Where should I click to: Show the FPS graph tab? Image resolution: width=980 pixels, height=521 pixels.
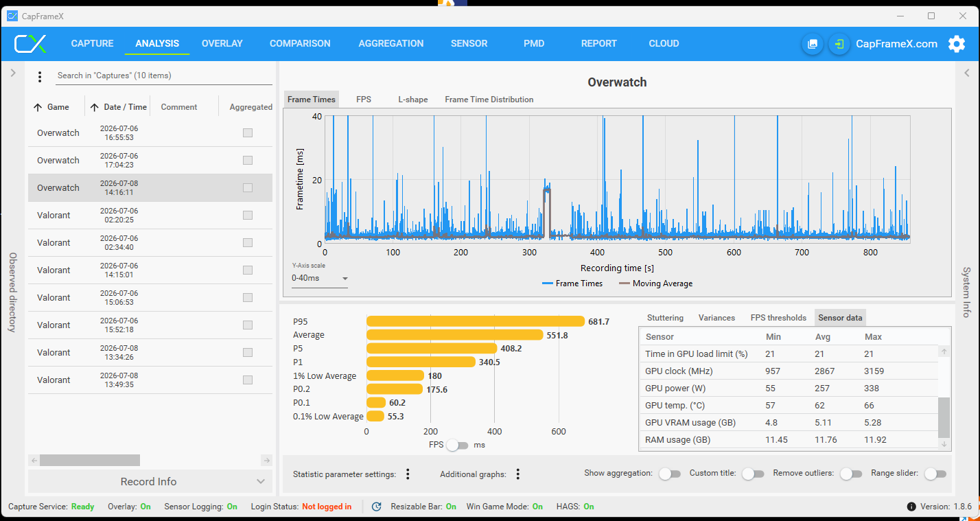pos(364,100)
